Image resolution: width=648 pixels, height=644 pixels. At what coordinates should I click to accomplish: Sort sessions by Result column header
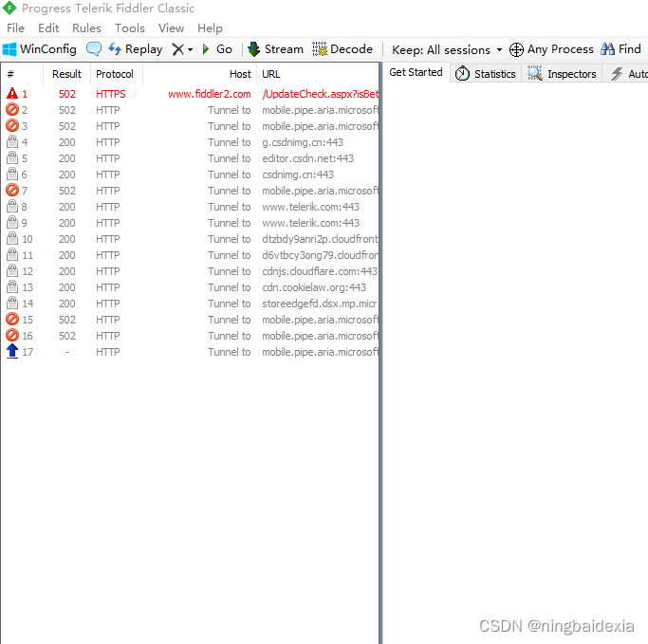pos(66,74)
